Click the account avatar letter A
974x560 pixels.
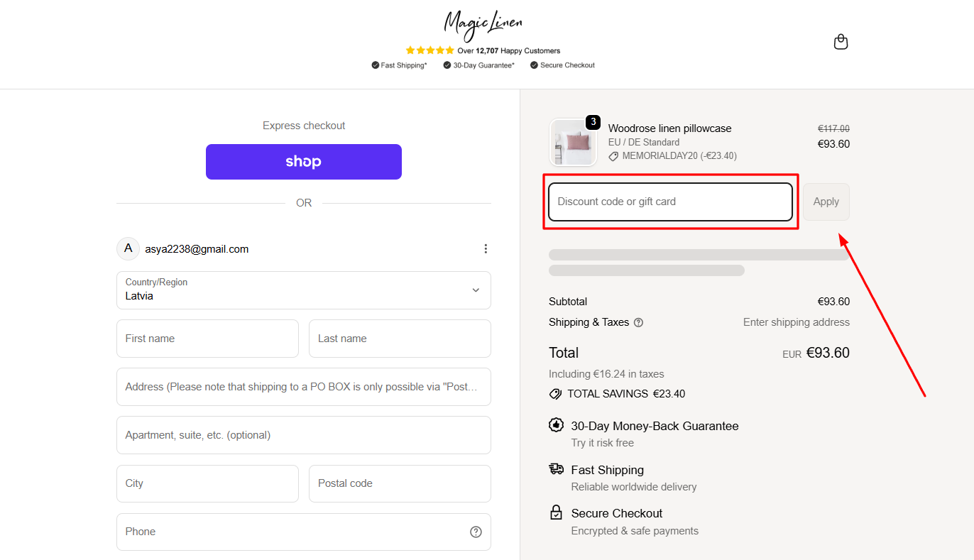pyautogui.click(x=128, y=248)
